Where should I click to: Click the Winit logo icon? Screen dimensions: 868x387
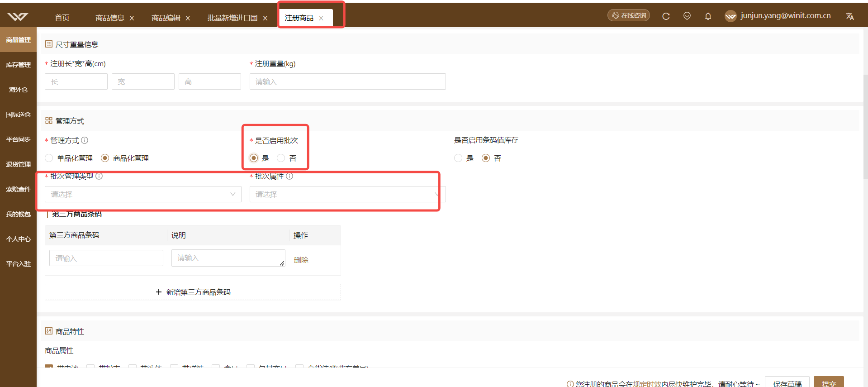[x=18, y=17]
